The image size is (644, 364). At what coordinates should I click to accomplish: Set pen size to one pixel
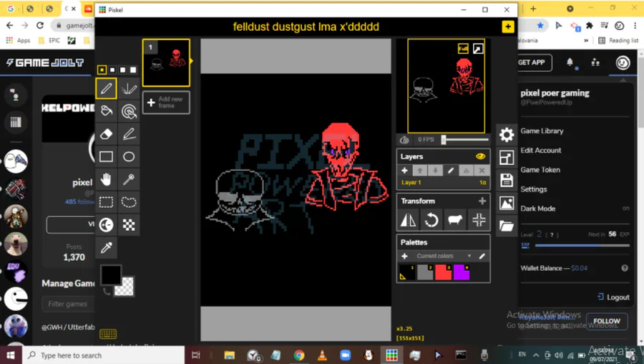(102, 70)
